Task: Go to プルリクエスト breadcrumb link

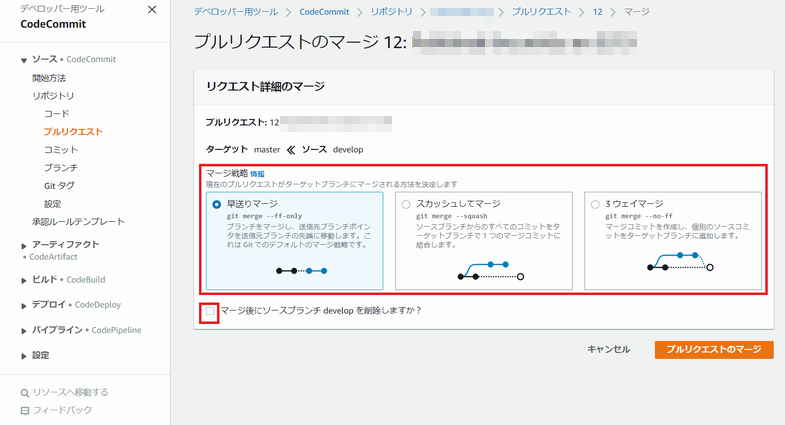Action: [x=541, y=12]
